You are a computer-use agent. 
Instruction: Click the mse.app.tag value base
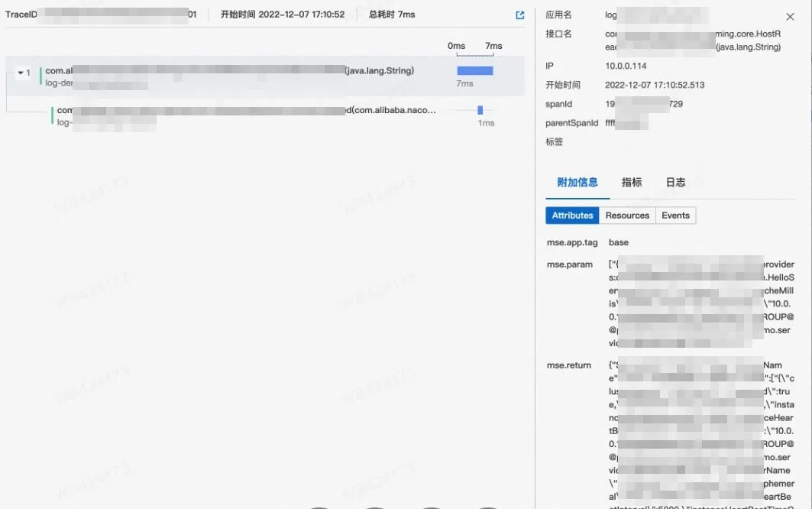(x=618, y=242)
